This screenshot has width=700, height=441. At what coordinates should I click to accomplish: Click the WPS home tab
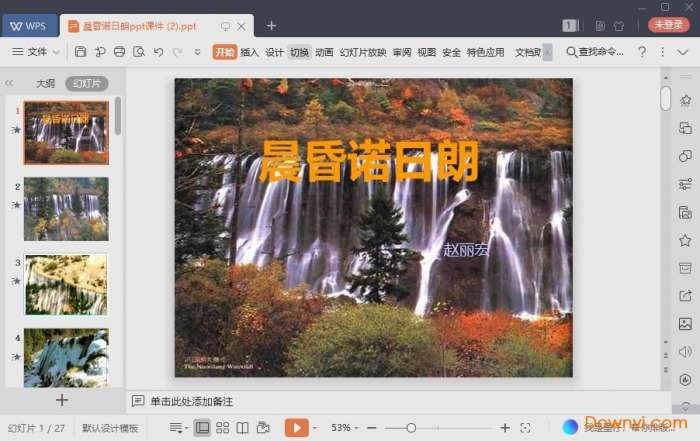[x=29, y=26]
